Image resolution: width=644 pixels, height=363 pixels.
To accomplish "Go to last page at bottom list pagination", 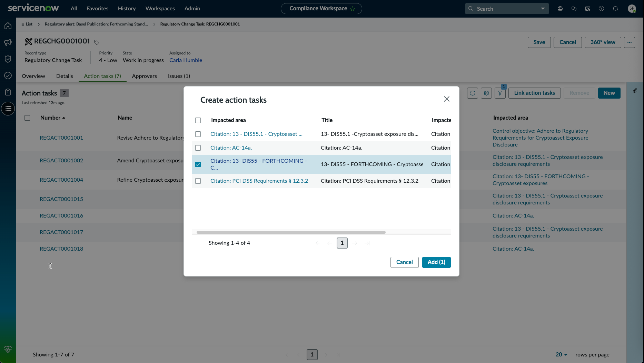I will point(337,355).
